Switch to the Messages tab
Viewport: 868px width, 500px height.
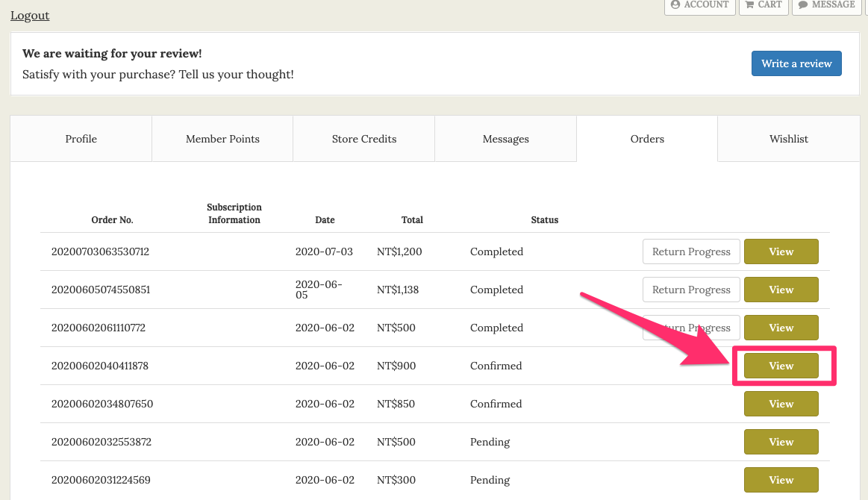coord(505,139)
